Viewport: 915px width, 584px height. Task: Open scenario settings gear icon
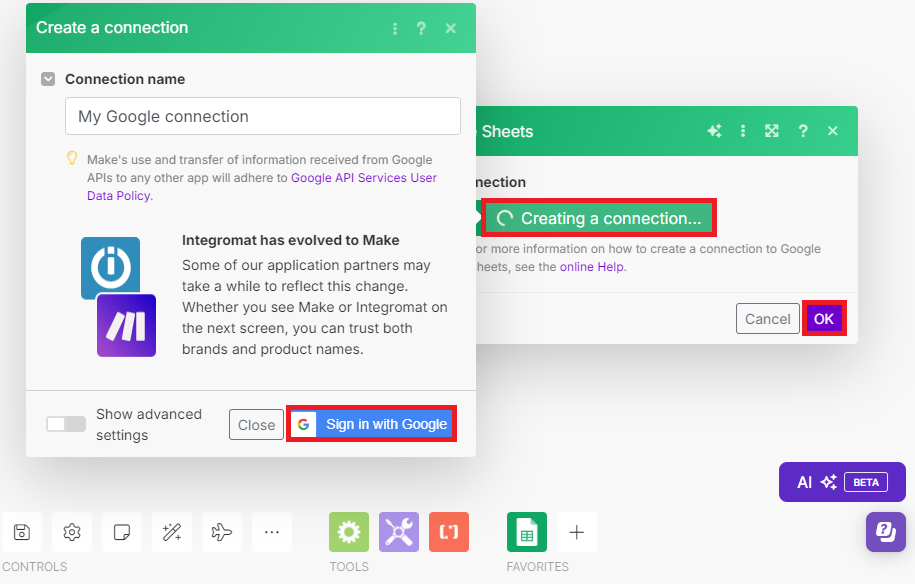pos(72,532)
